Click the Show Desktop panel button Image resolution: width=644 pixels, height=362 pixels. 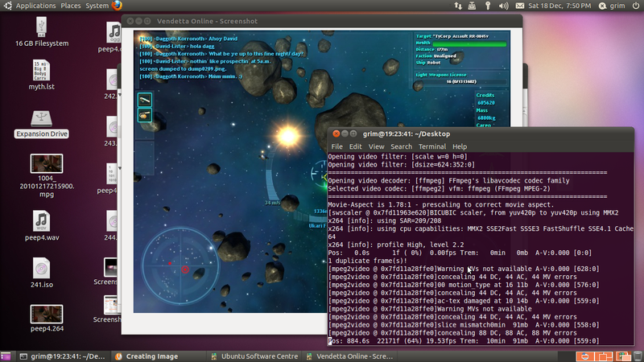pyautogui.click(x=6, y=356)
